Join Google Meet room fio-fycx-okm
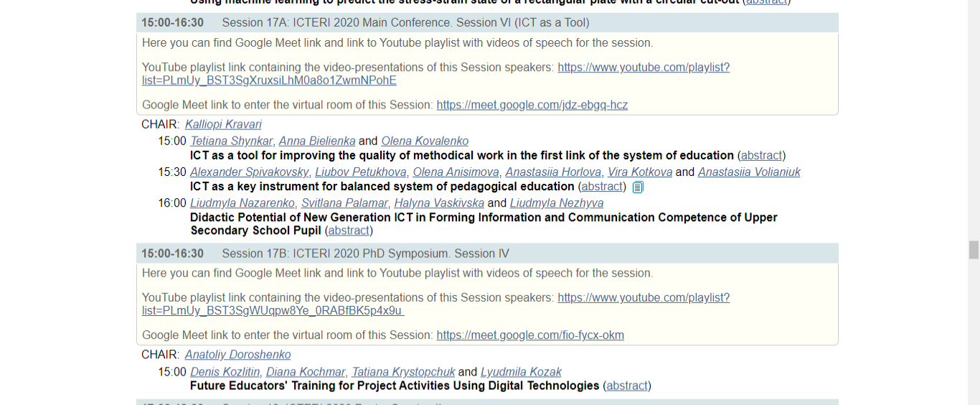This screenshot has width=980, height=405. [x=530, y=335]
